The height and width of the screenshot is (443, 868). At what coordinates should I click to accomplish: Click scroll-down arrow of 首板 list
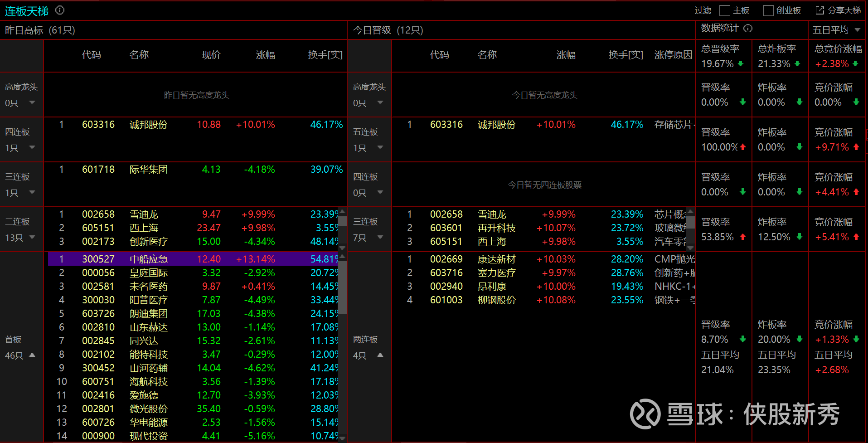point(343,438)
